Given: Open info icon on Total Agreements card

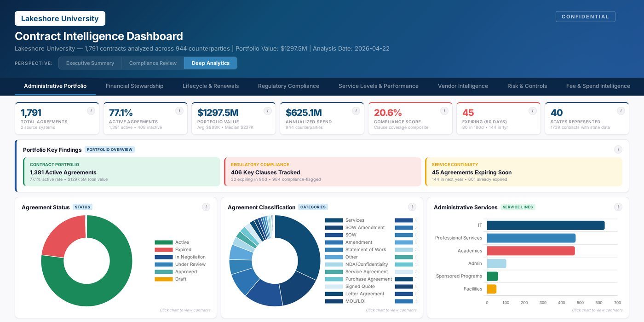Looking at the screenshot, I should 91,111.
